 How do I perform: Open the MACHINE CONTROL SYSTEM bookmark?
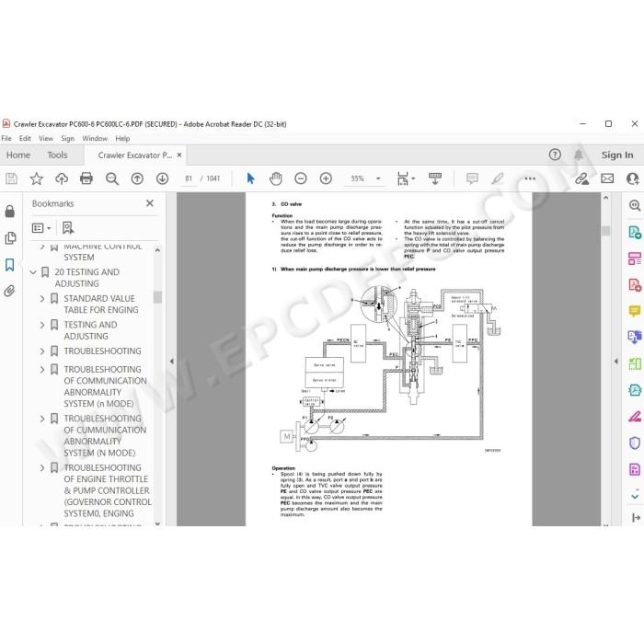pyautogui.click(x=103, y=251)
